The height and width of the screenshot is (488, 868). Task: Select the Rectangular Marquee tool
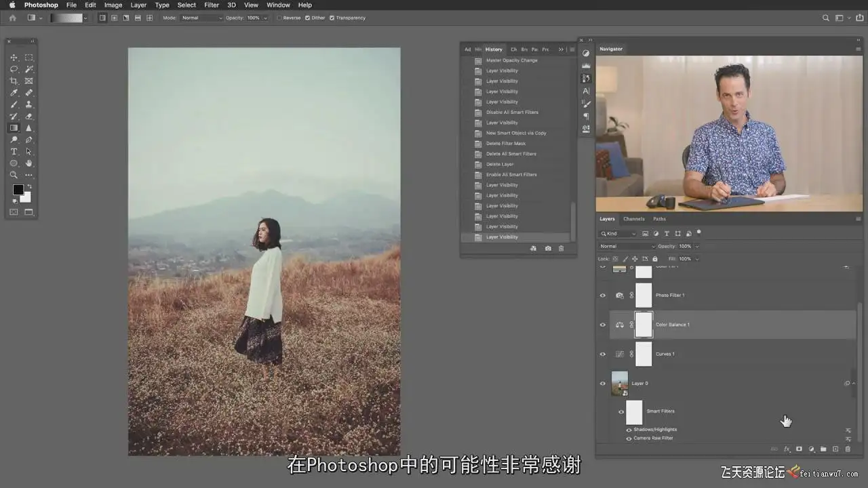point(29,58)
